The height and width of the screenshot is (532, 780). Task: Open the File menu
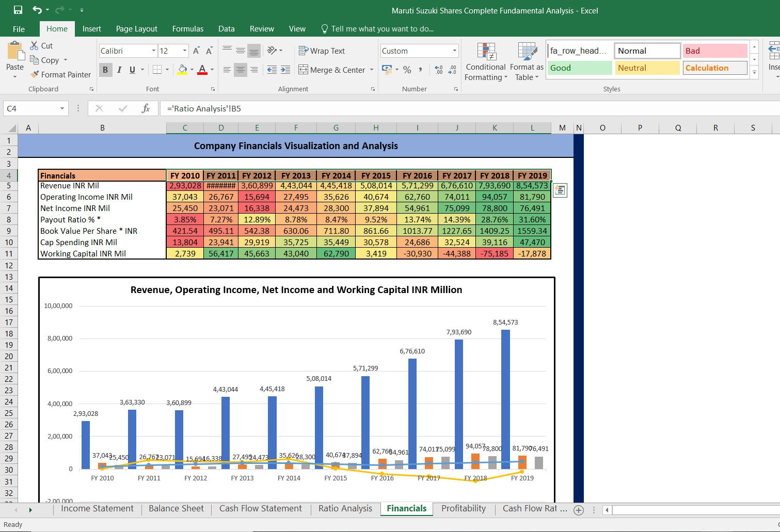pyautogui.click(x=19, y=29)
